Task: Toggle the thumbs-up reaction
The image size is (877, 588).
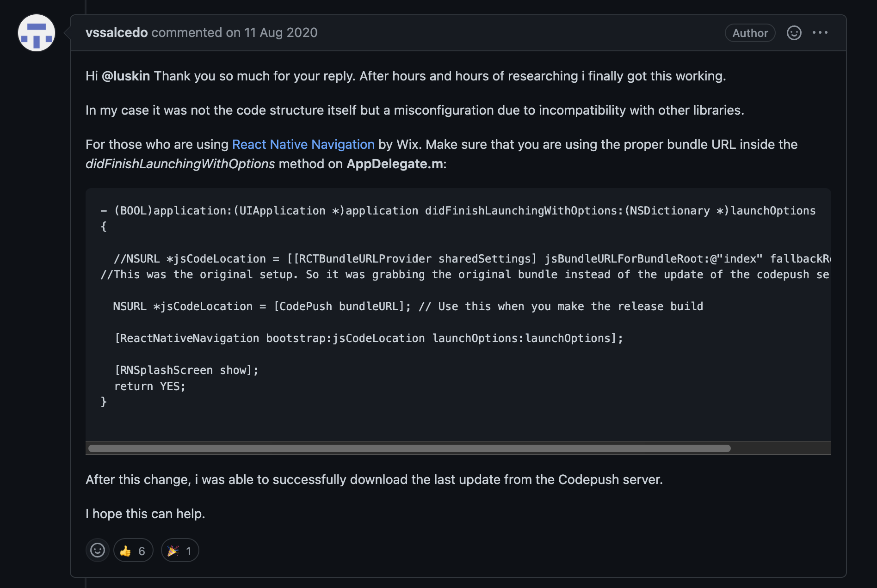Action: [133, 550]
